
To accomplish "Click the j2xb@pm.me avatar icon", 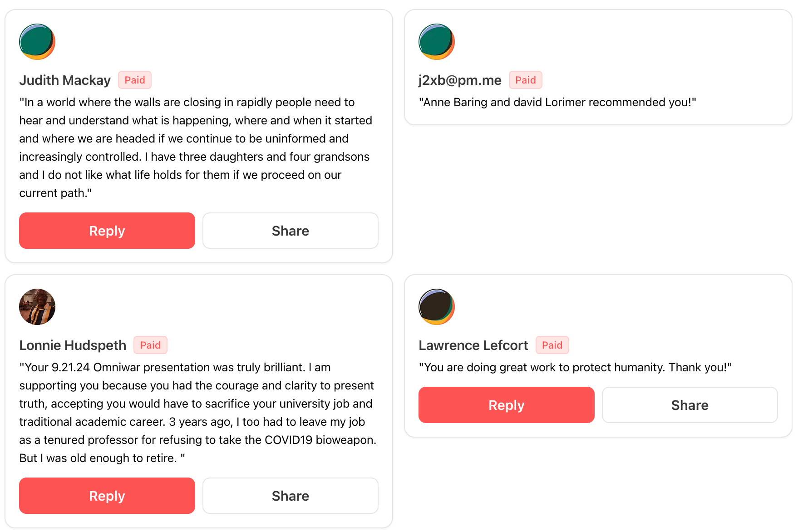I will click(437, 42).
